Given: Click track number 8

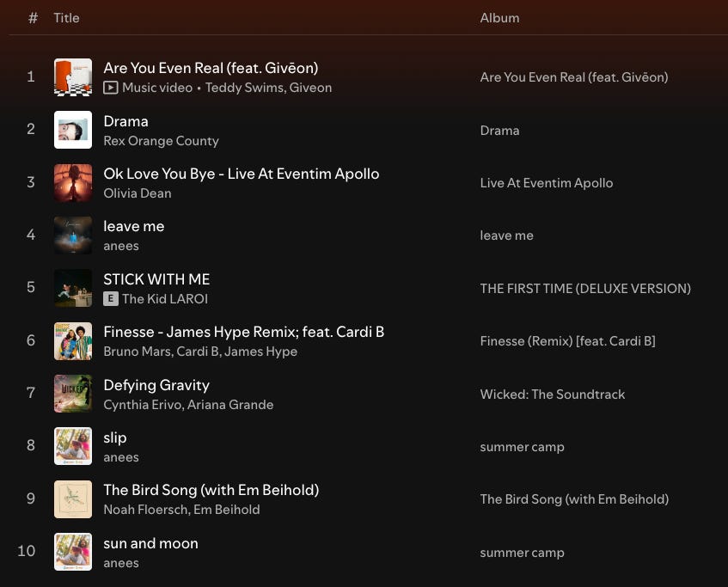Looking at the screenshot, I should point(31,445).
